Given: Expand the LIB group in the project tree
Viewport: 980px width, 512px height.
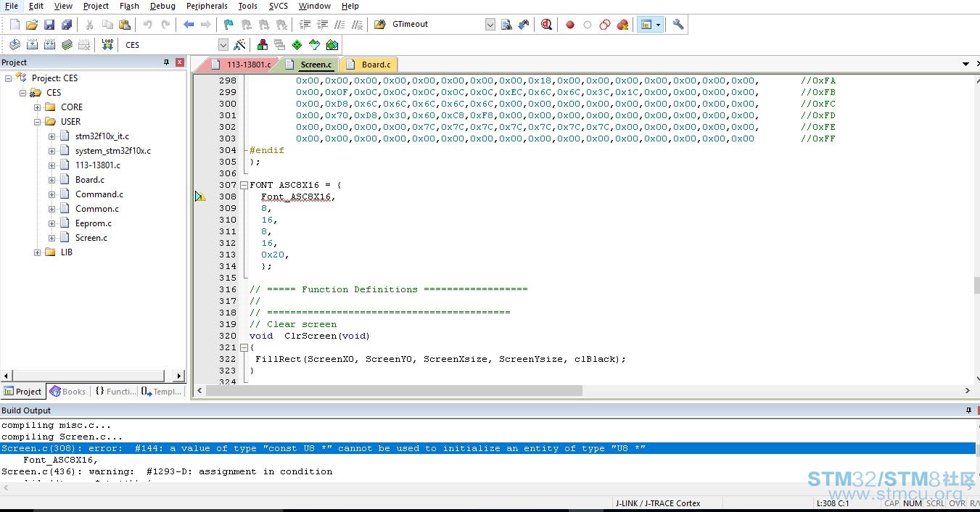Looking at the screenshot, I should [x=37, y=252].
